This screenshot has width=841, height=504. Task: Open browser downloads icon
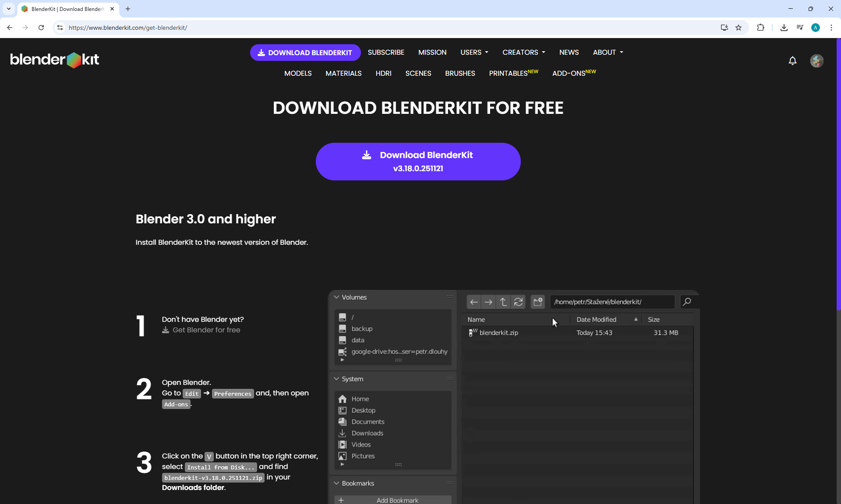[x=784, y=28]
